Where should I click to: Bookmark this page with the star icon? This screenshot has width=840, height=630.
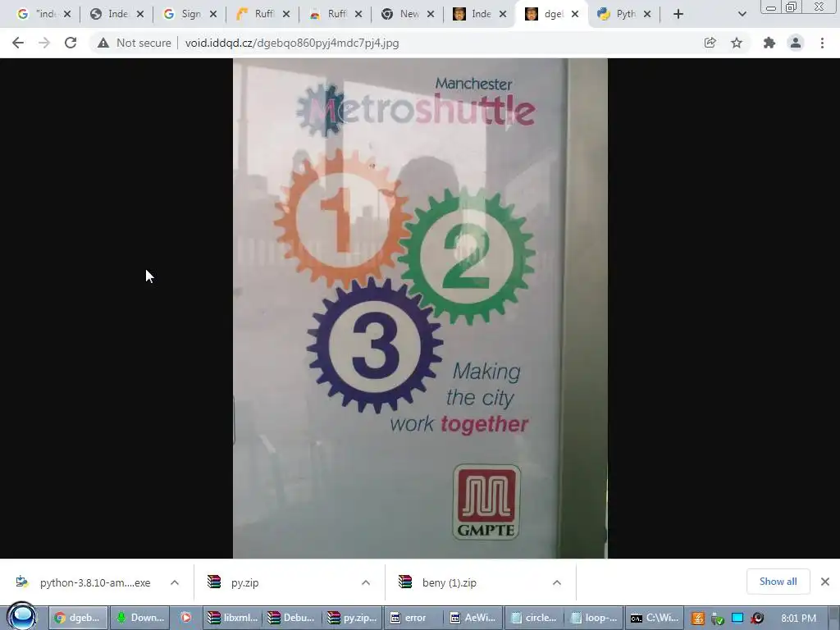pos(737,43)
